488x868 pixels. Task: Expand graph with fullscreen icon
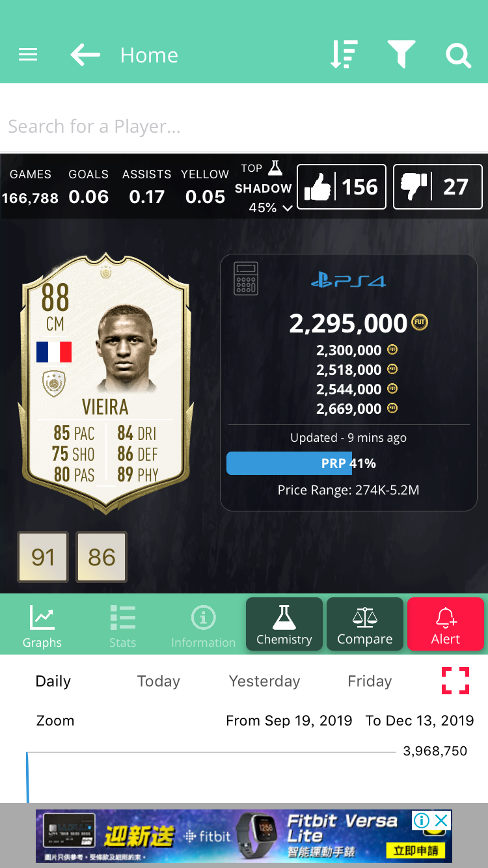pos(455,681)
